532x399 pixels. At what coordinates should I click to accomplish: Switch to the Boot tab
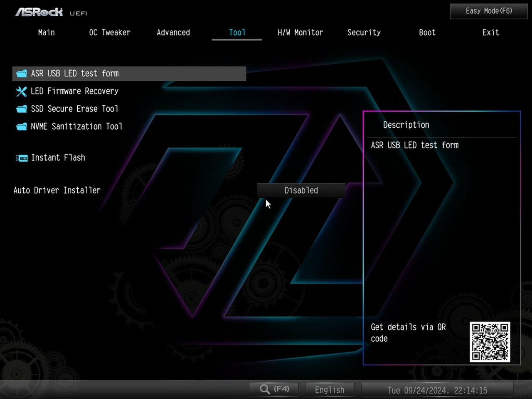click(427, 32)
